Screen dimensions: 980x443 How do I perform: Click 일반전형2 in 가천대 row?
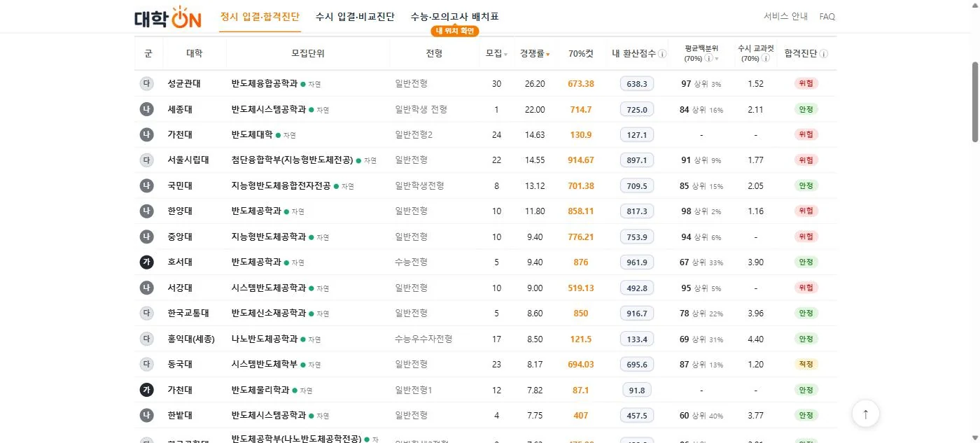click(414, 134)
